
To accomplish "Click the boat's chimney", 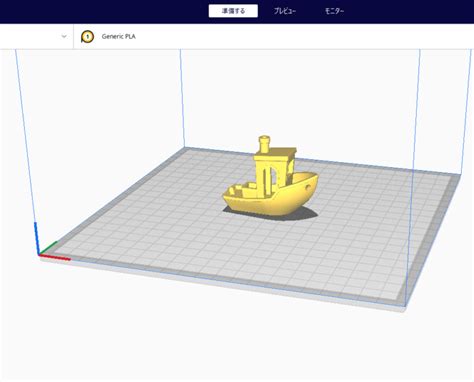I will 264,144.
